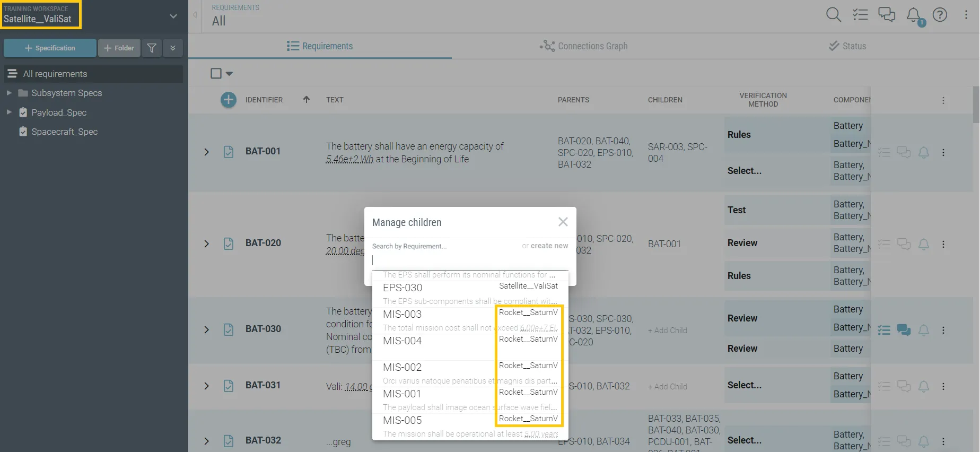Image resolution: width=980 pixels, height=452 pixels.
Task: Open the workspace dropdown chevron
Action: click(x=173, y=16)
